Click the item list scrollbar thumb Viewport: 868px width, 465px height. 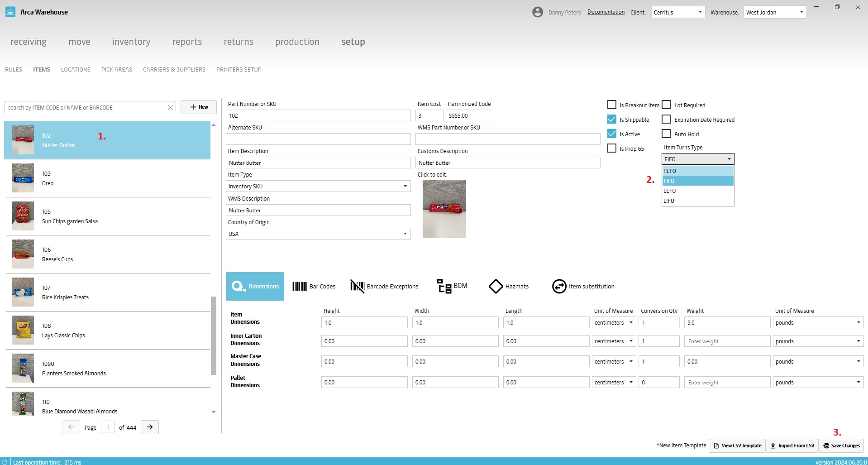coord(214,336)
